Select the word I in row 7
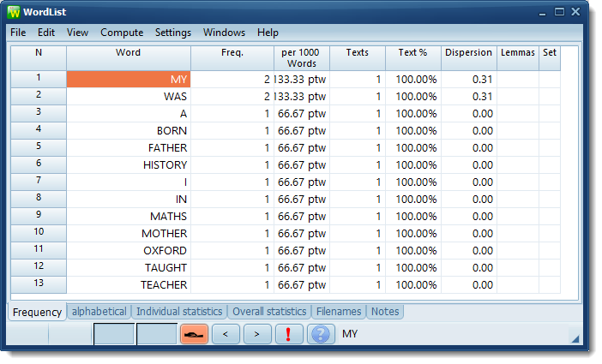Image resolution: width=602 pixels, height=364 pixels. (x=129, y=182)
